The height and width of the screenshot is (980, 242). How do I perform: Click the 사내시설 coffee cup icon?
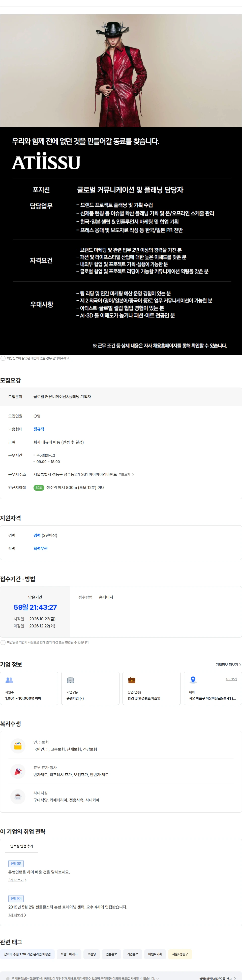[x=18, y=796]
